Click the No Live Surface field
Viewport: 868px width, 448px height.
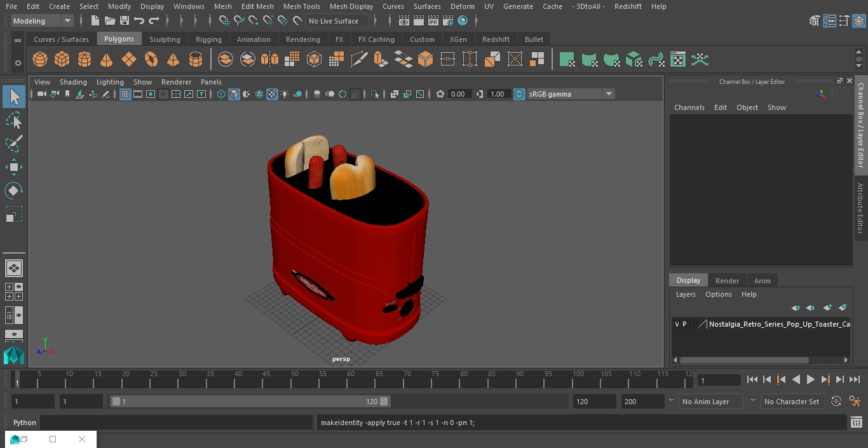pyautogui.click(x=336, y=21)
